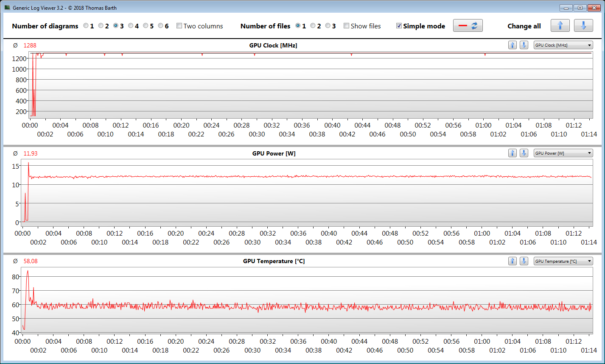Click the down arrow in GPU Temperature diagram

(524, 261)
